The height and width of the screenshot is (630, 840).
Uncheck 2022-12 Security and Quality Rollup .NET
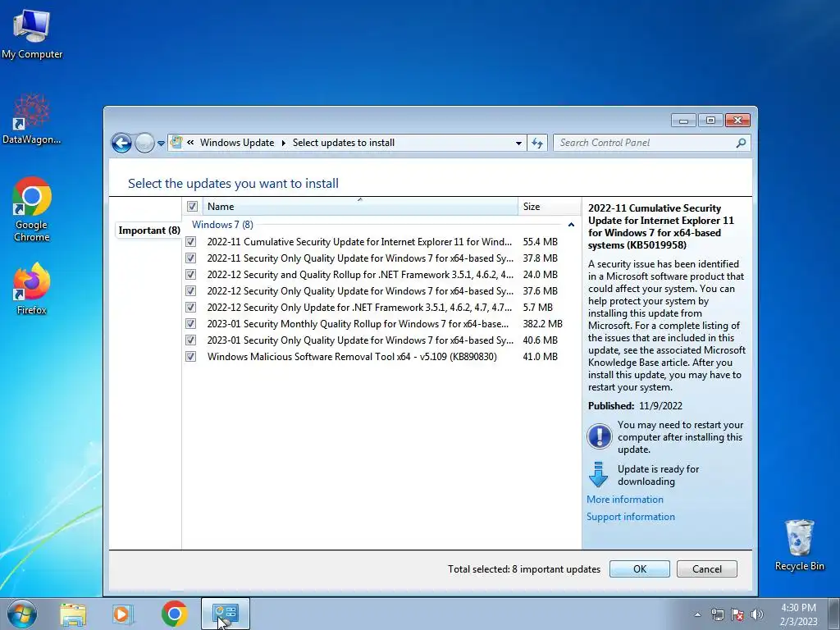(x=190, y=275)
